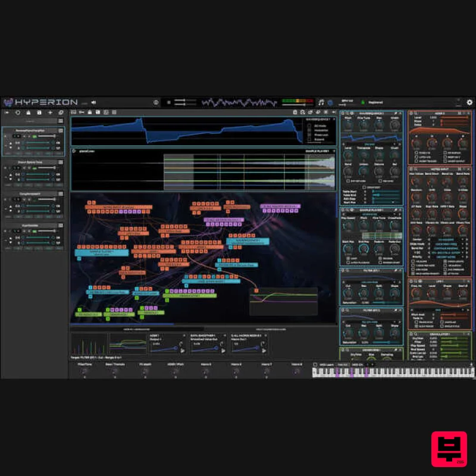The height and width of the screenshot is (476, 476).
Task: Click the magnifier icon on the Sample Player 1 header
Action: (x=347, y=210)
